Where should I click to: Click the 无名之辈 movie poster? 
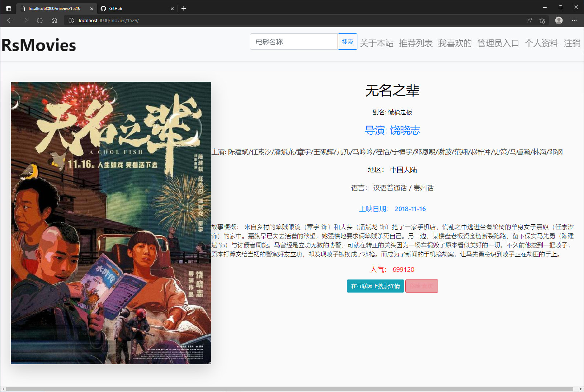tap(111, 222)
